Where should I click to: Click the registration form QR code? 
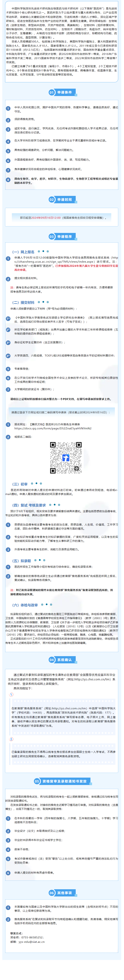(x=66, y=458)
